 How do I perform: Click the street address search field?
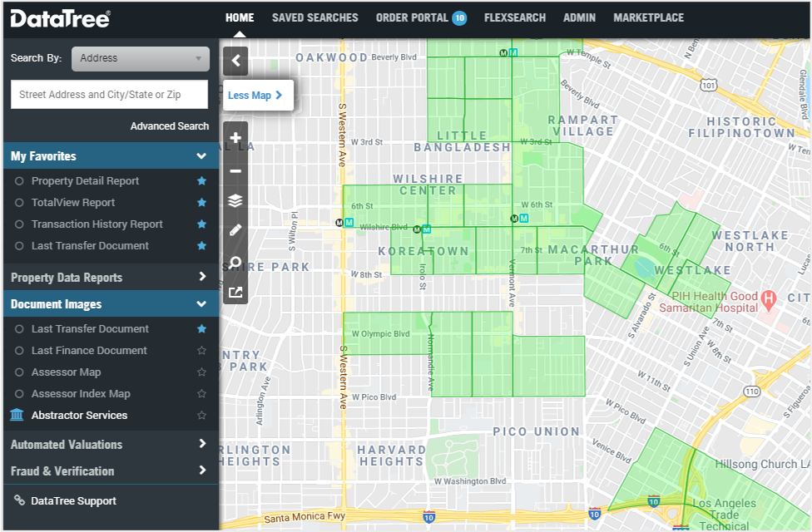109,95
